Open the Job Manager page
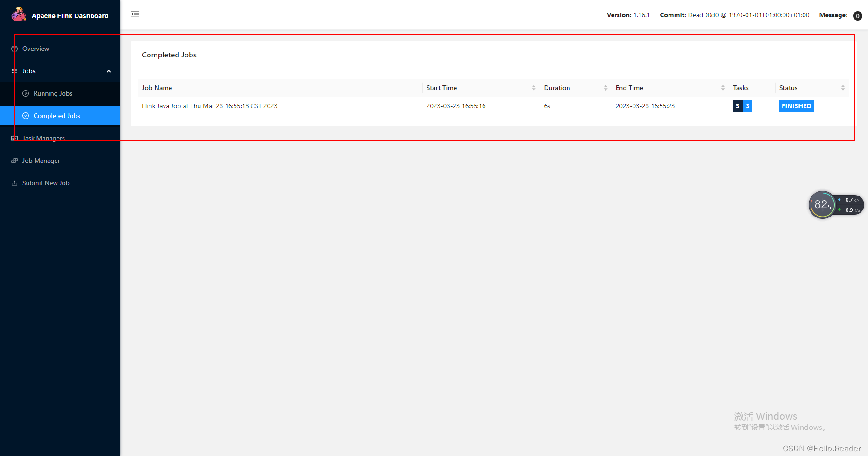868x456 pixels. click(x=60, y=161)
